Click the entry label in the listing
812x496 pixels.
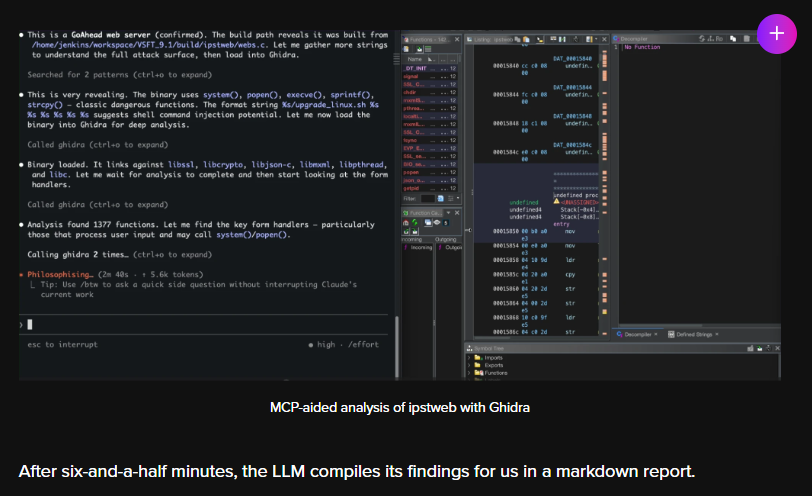coord(561,224)
